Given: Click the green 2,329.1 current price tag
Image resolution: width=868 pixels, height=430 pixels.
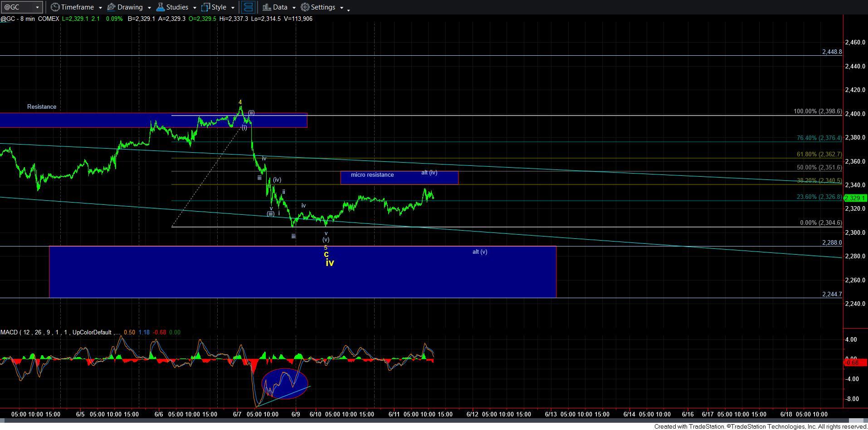Looking at the screenshot, I should click(x=856, y=198).
